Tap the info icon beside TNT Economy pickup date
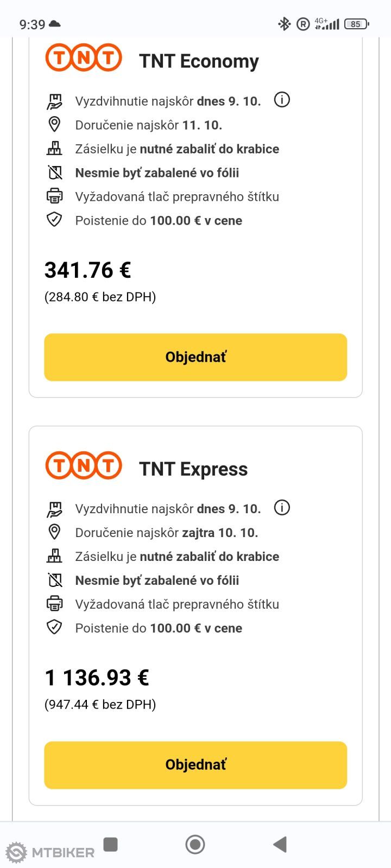The height and width of the screenshot is (868, 391). [x=282, y=100]
